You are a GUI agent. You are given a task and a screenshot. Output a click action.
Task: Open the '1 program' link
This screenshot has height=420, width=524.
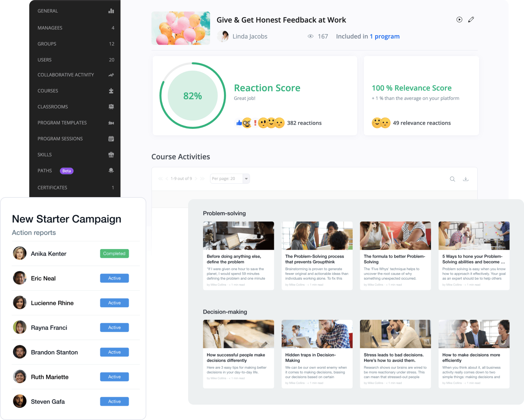[385, 36]
